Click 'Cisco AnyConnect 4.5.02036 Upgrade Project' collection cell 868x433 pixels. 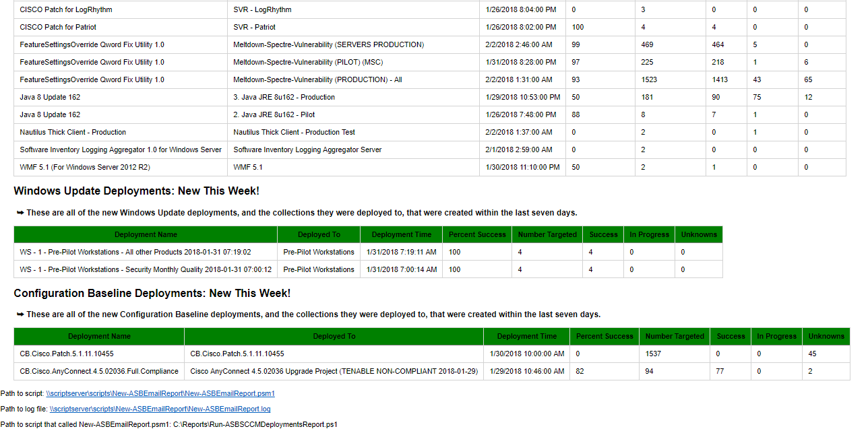pos(334,372)
